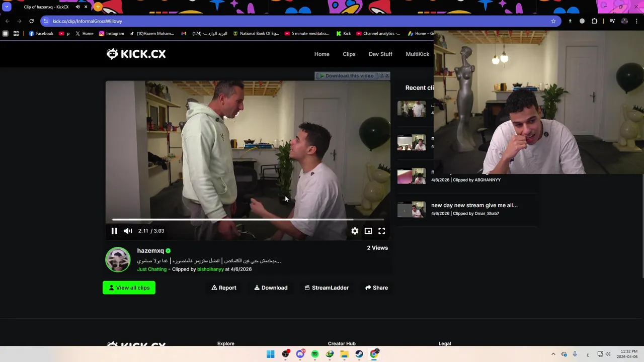Image resolution: width=644 pixels, height=362 pixels.
Task: Click the KICK.CX logo in the header
Action: (136, 54)
